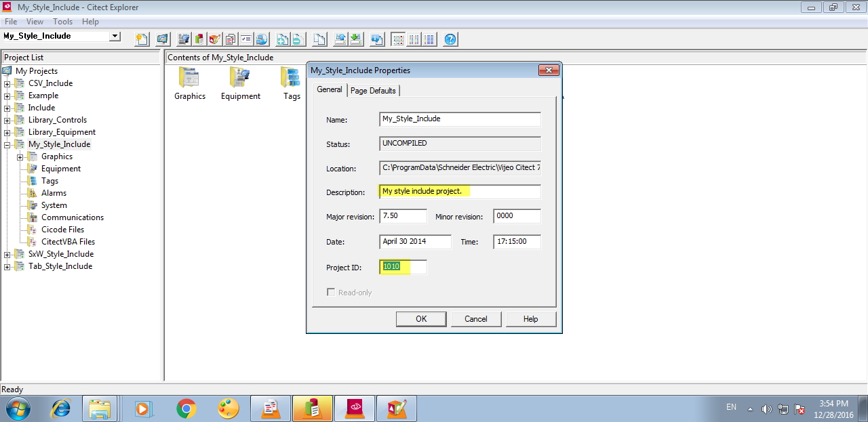This screenshot has width=868, height=422.
Task: Collapse the My_Style_Include project node
Action: coord(6,144)
